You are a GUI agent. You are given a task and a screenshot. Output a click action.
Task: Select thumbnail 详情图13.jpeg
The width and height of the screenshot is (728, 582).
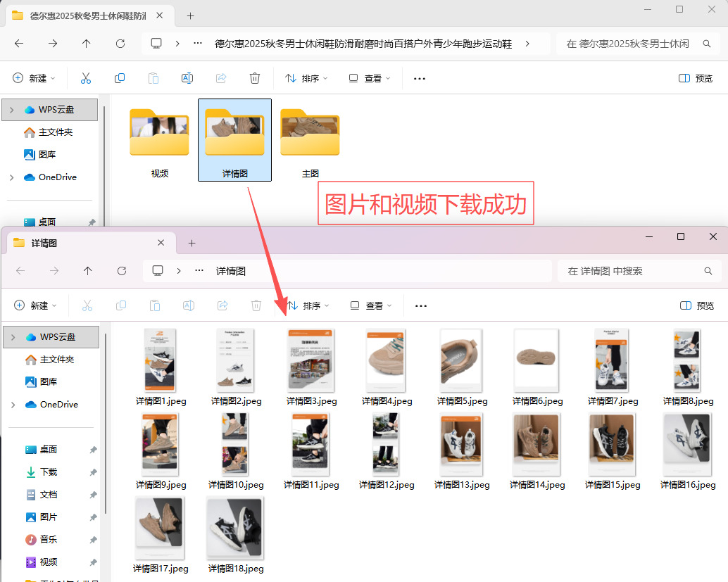(x=461, y=451)
